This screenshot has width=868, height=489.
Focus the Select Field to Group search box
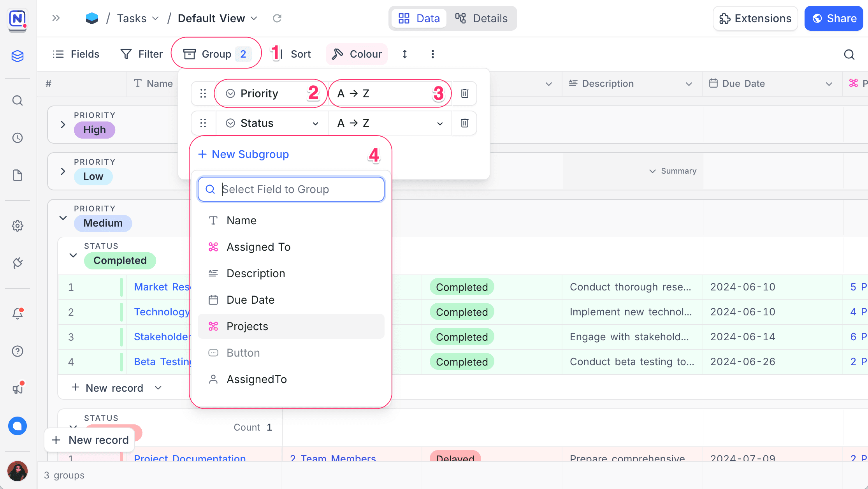coord(291,189)
